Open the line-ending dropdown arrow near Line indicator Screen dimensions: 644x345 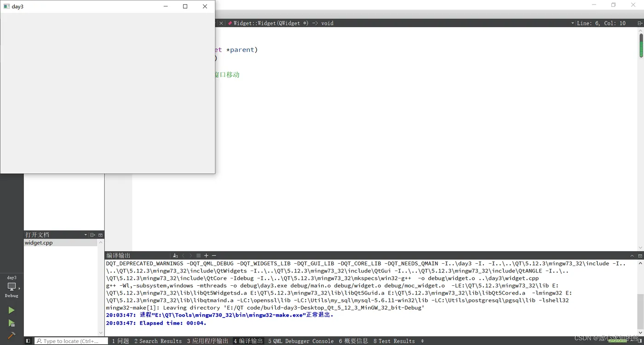coord(573,23)
